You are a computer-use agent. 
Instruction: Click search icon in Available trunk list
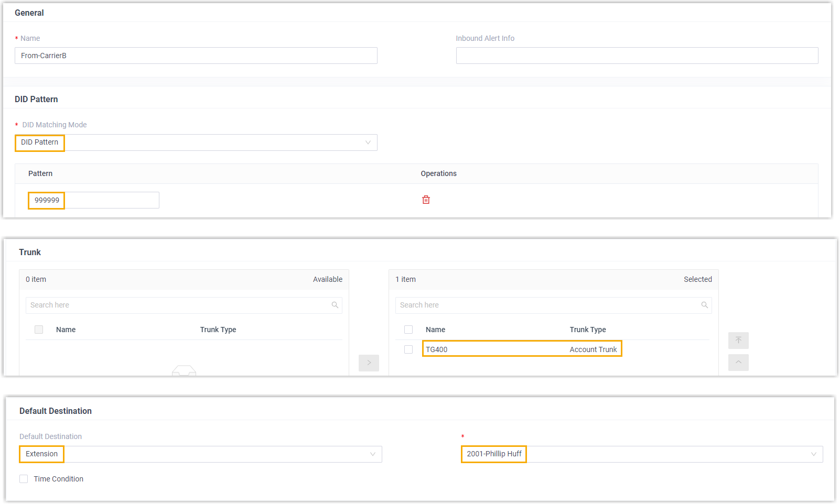[335, 305]
